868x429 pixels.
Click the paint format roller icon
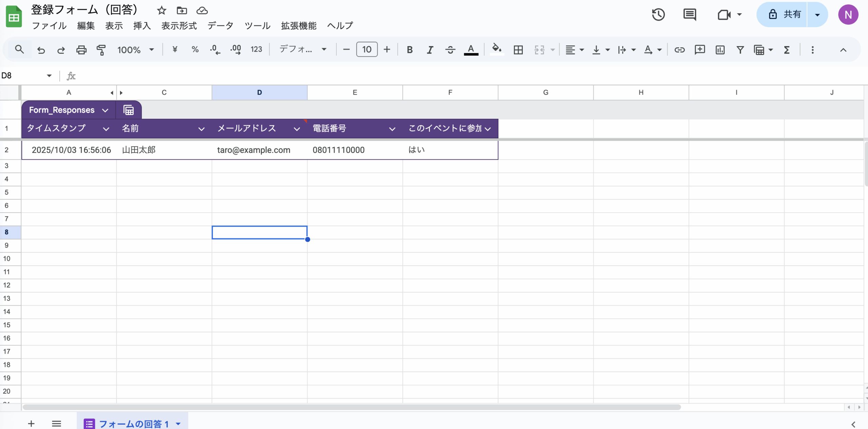(101, 50)
